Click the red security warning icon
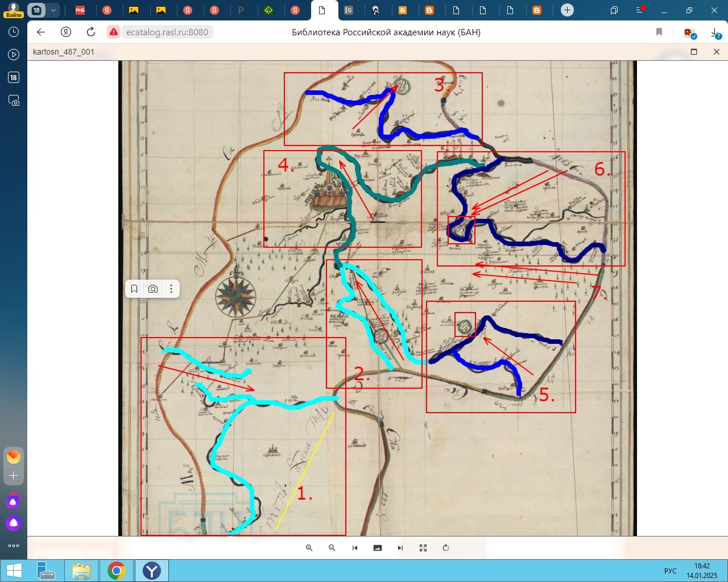 tap(114, 32)
